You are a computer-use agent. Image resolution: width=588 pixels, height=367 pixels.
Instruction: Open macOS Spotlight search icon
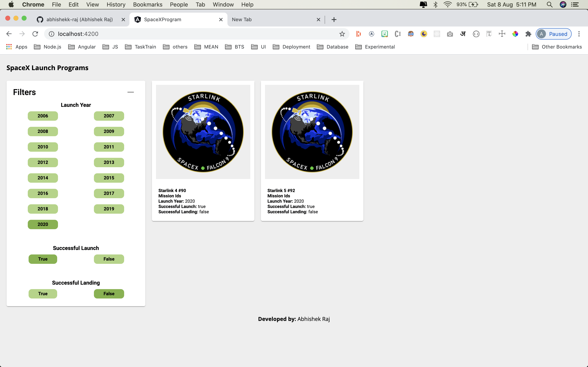(549, 5)
